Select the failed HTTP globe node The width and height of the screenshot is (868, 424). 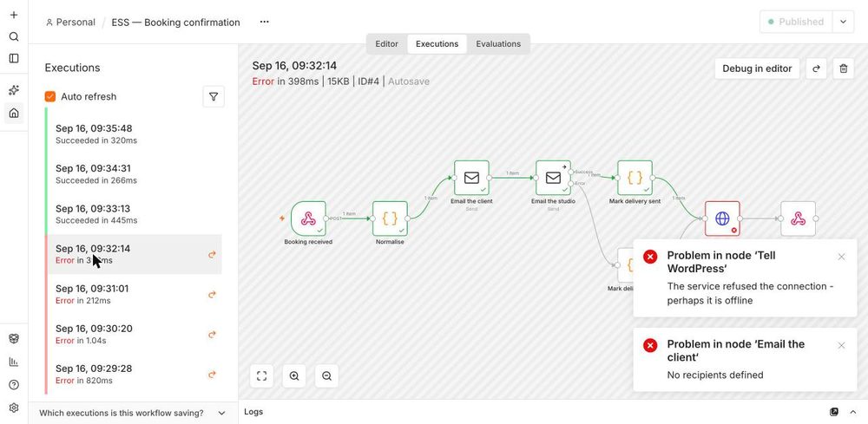coord(722,219)
